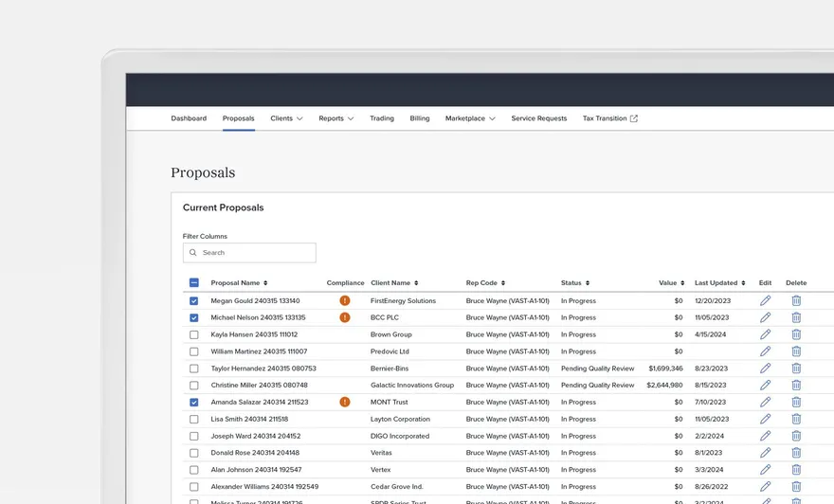Click value $2,644,980 cell
This screenshot has width=834, height=504.
tap(665, 386)
